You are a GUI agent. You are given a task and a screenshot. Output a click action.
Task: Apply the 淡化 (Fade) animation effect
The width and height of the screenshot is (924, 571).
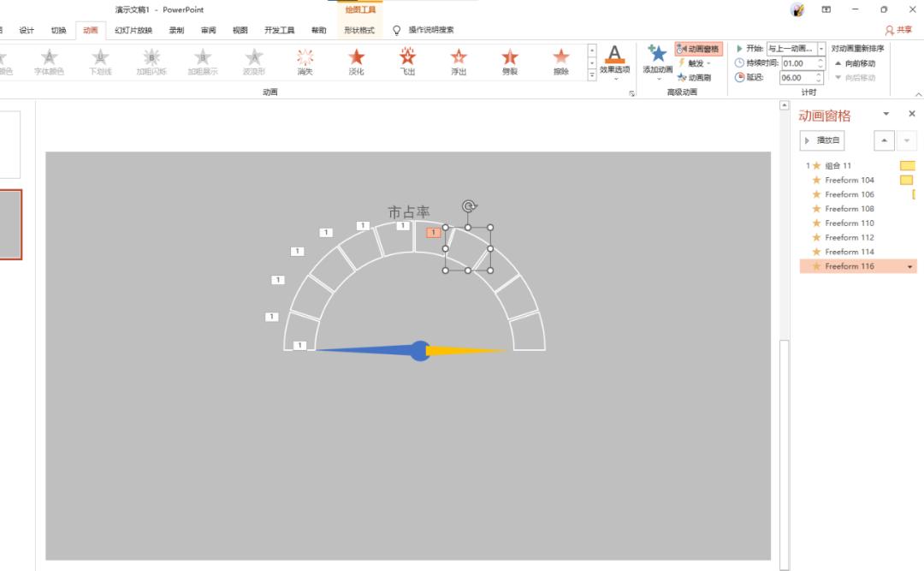pyautogui.click(x=356, y=62)
